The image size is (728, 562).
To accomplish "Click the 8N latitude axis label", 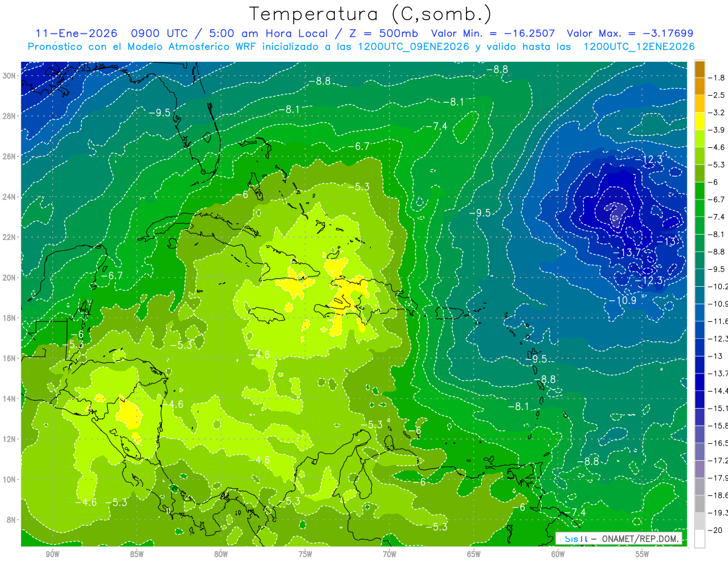I will (12, 520).
